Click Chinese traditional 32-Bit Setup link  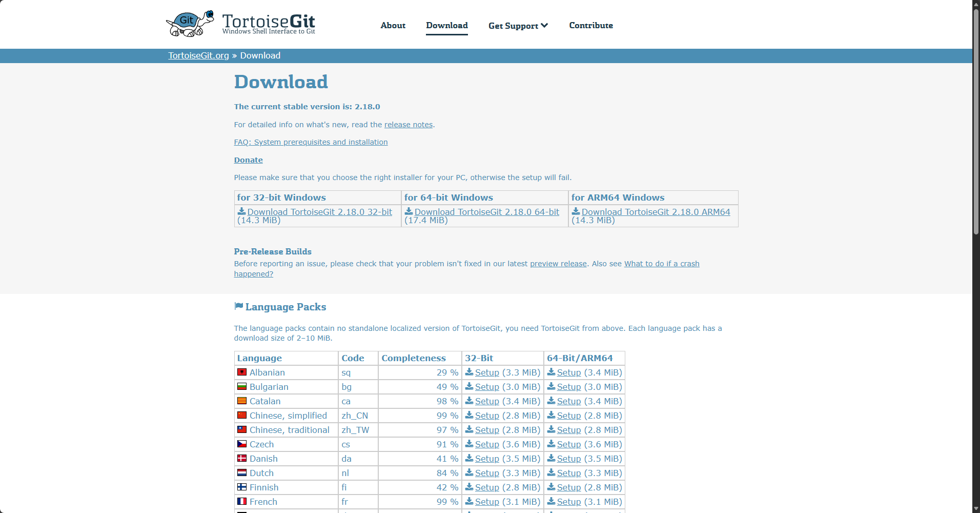(487, 430)
